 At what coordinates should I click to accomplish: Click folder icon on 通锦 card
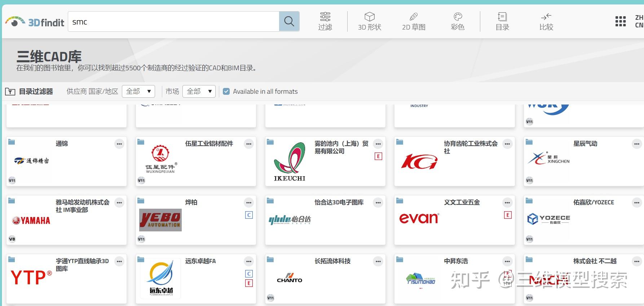tap(12, 142)
